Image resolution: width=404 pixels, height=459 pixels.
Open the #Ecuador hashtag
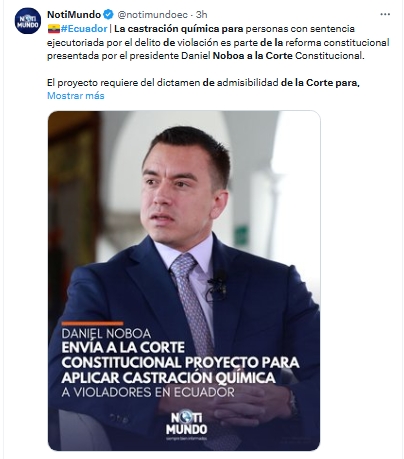(x=84, y=29)
